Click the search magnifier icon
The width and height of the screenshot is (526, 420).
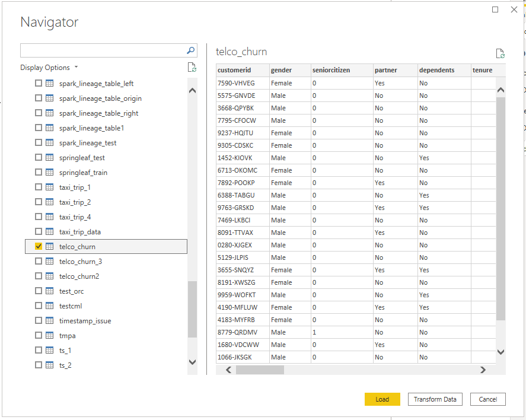[x=190, y=50]
